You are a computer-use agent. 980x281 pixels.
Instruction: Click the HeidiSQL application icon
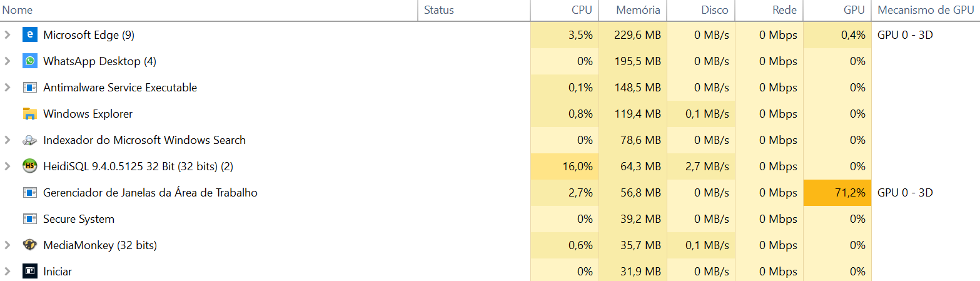pos(29,166)
